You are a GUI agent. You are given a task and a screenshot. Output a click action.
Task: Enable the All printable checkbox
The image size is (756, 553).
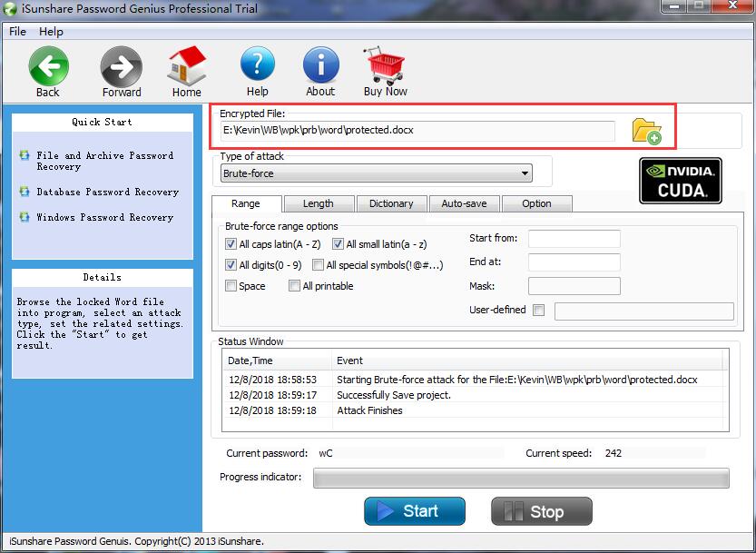(294, 286)
